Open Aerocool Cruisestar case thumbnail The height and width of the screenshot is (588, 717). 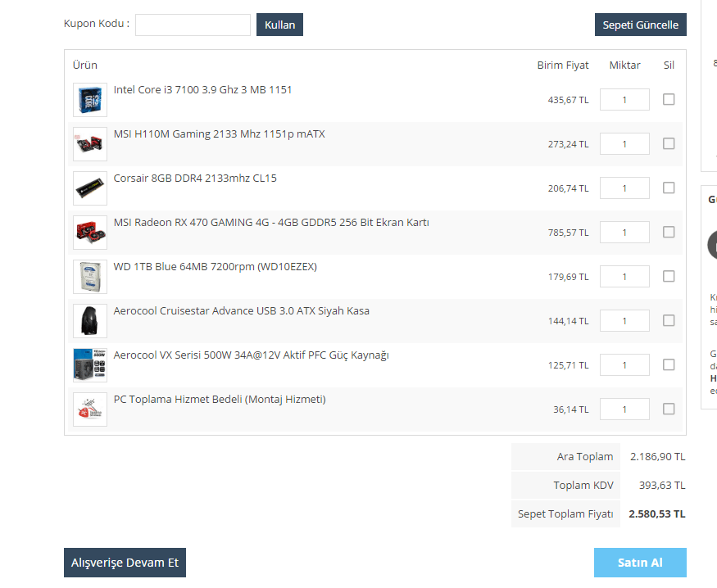pos(90,321)
